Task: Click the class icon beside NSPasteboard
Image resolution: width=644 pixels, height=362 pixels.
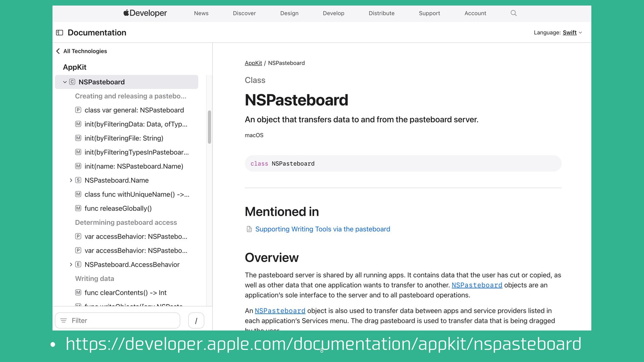Action: coord(72,82)
